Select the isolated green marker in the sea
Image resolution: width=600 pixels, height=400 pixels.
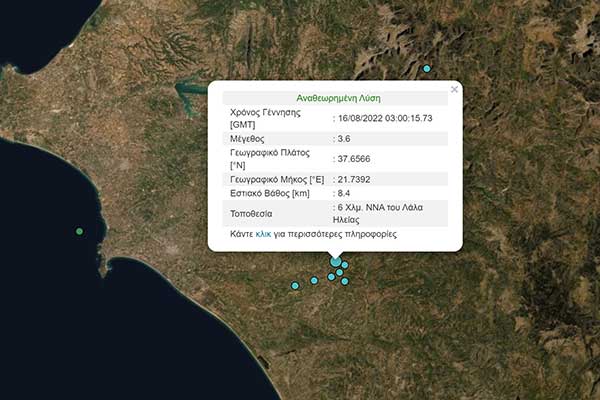coord(80,231)
